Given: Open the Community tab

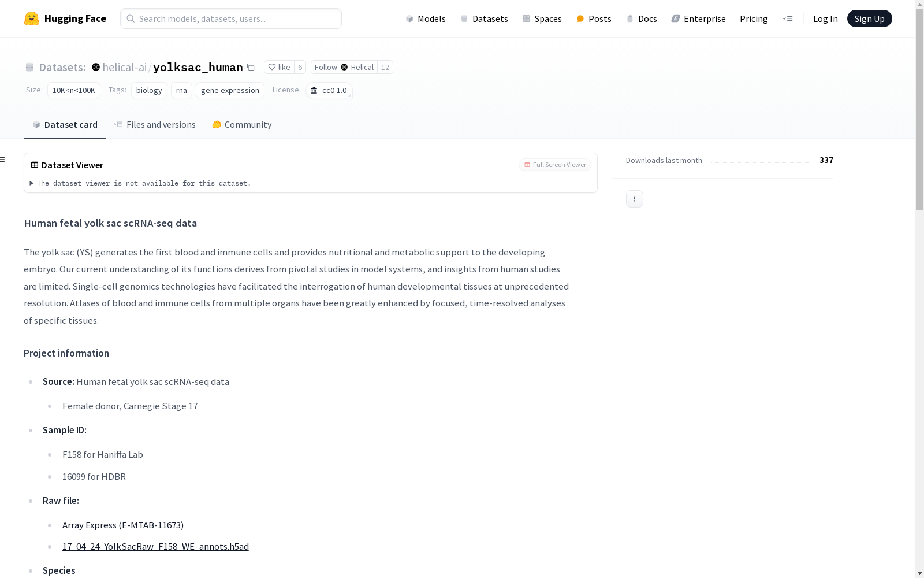Looking at the screenshot, I should pyautogui.click(x=241, y=125).
